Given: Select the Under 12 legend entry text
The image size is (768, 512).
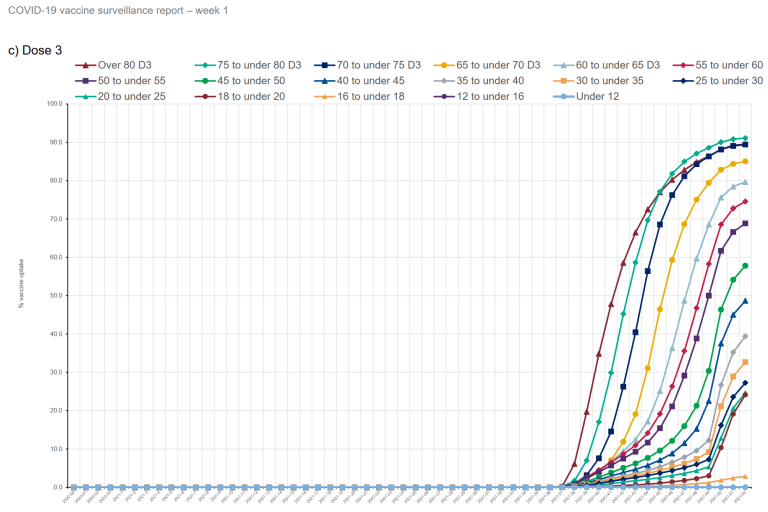Looking at the screenshot, I should [598, 96].
